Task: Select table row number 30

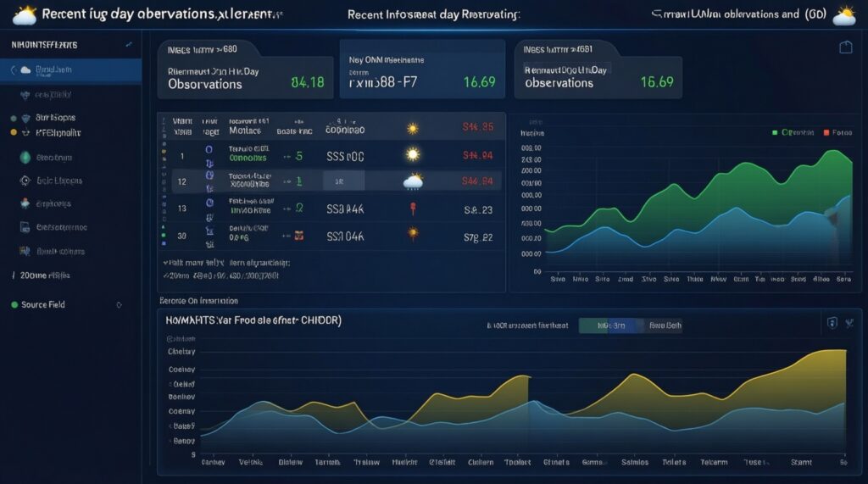Action: click(x=182, y=235)
